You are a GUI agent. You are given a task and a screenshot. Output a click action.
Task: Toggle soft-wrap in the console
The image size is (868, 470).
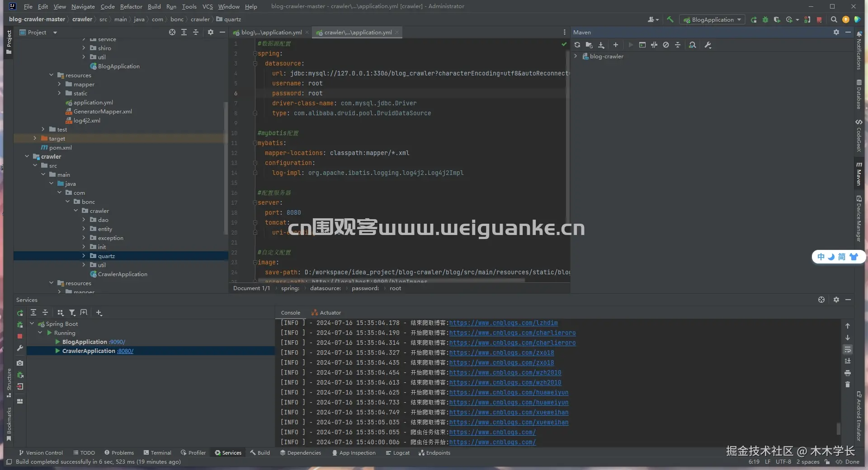[848, 349]
